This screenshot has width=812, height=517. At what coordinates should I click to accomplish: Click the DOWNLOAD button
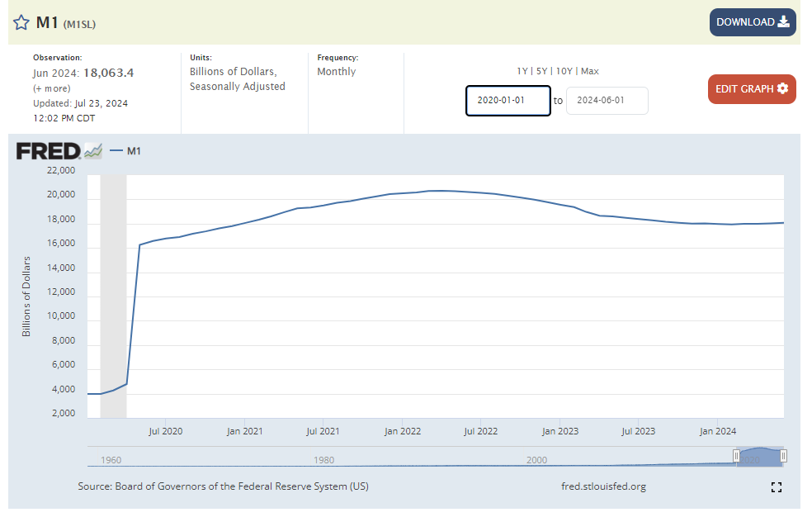click(753, 22)
